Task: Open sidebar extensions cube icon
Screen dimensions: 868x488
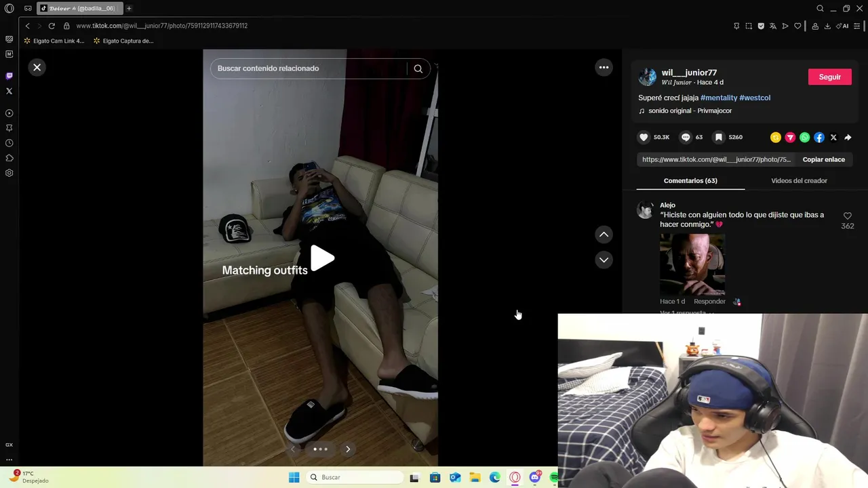Action: pos(9,158)
